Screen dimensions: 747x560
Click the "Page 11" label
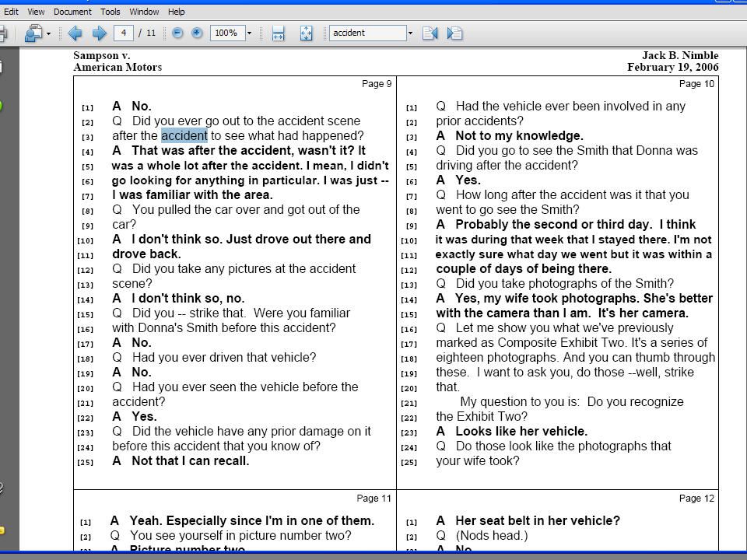(x=374, y=498)
